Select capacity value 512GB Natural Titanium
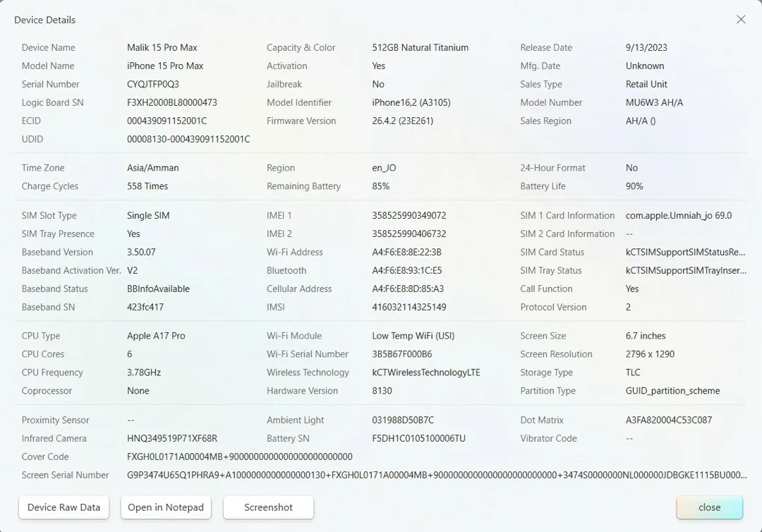This screenshot has width=762, height=532. 421,47
